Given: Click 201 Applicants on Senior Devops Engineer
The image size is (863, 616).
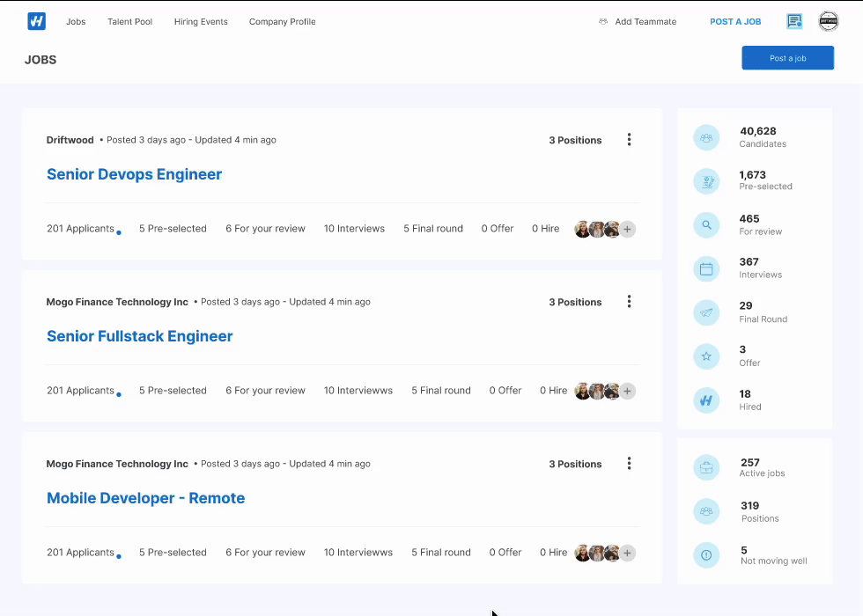Looking at the screenshot, I should pyautogui.click(x=80, y=228).
